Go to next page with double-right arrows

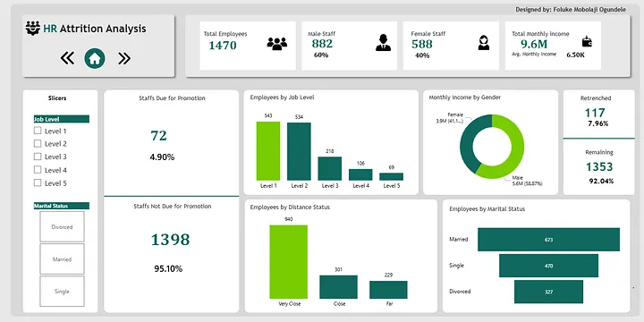click(124, 59)
